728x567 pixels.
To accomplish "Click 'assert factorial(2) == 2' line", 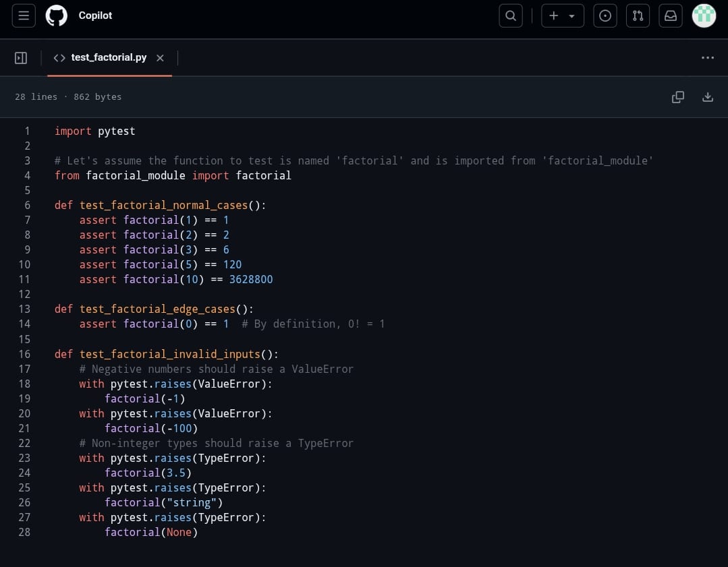I will (154, 235).
